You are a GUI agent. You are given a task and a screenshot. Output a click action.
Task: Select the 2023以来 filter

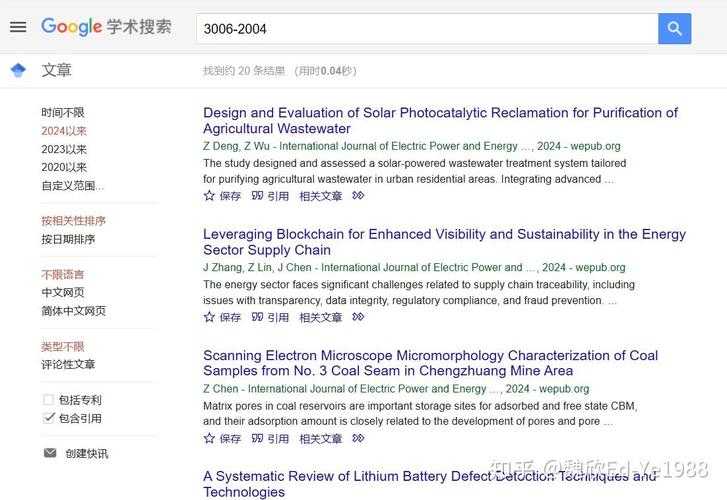(x=64, y=149)
